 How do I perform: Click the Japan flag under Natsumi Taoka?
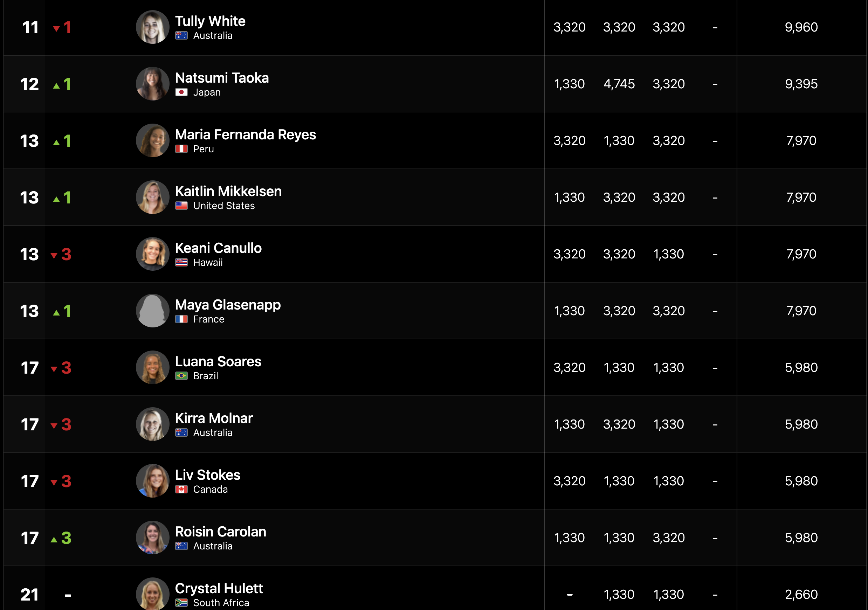click(x=181, y=92)
